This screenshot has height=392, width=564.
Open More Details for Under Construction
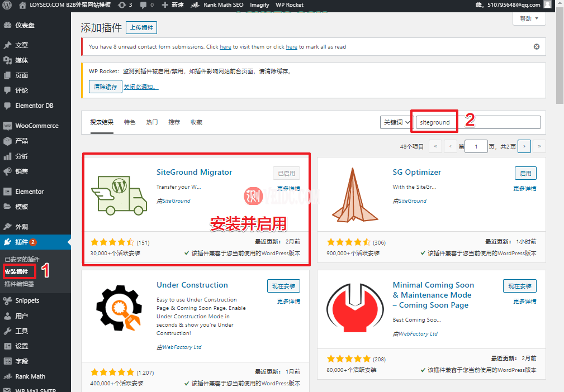[288, 301]
